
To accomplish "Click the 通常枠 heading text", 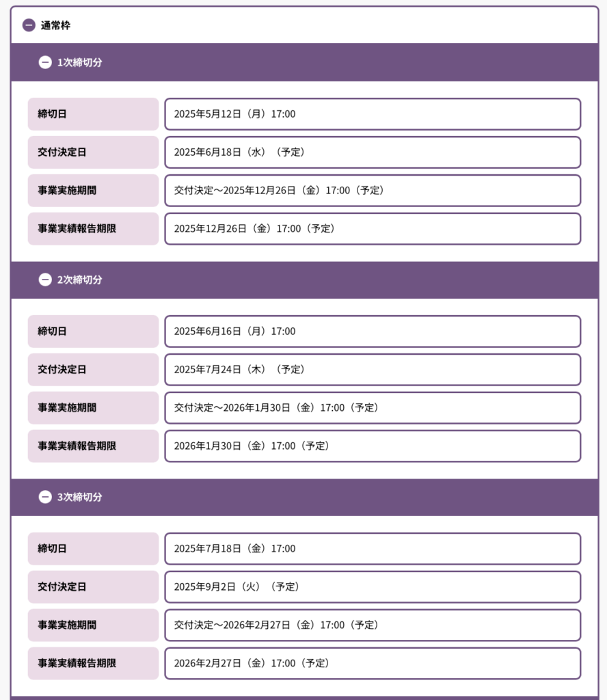I will coord(55,25).
